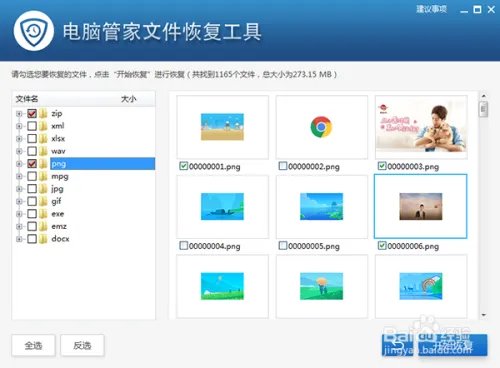Click the vertical scrollbar thumb handle

click(484, 109)
